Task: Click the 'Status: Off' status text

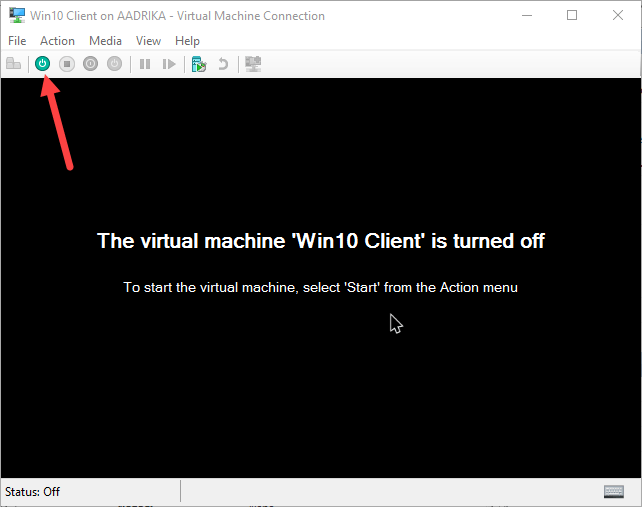Action: (32, 491)
